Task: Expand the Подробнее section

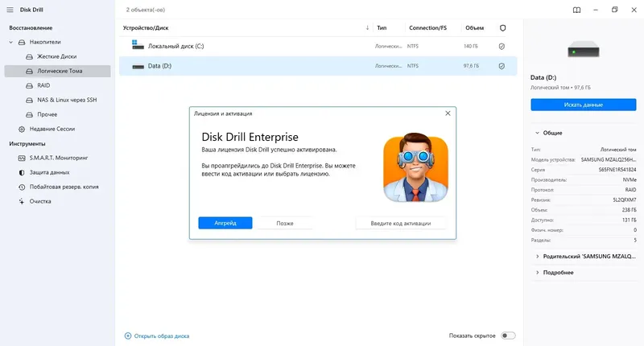Action: click(536, 273)
